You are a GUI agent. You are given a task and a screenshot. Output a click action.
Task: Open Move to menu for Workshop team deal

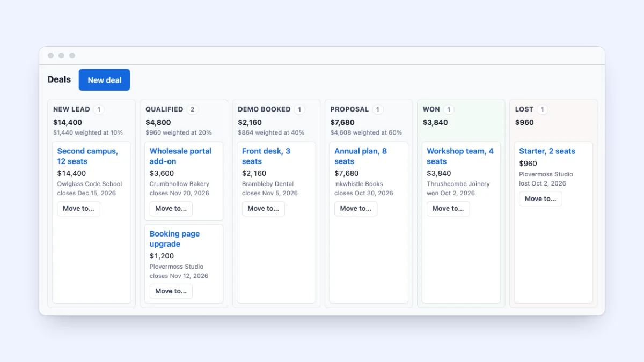[448, 209]
